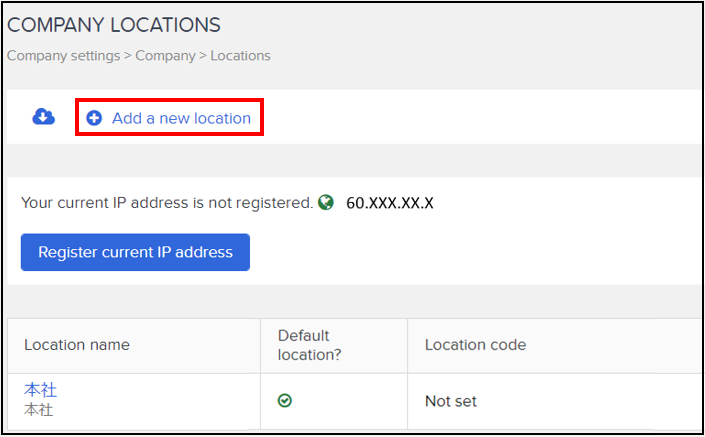This screenshot has height=437, width=705.
Task: Click the arrow separator before Locations breadcrumb
Action: [203, 56]
